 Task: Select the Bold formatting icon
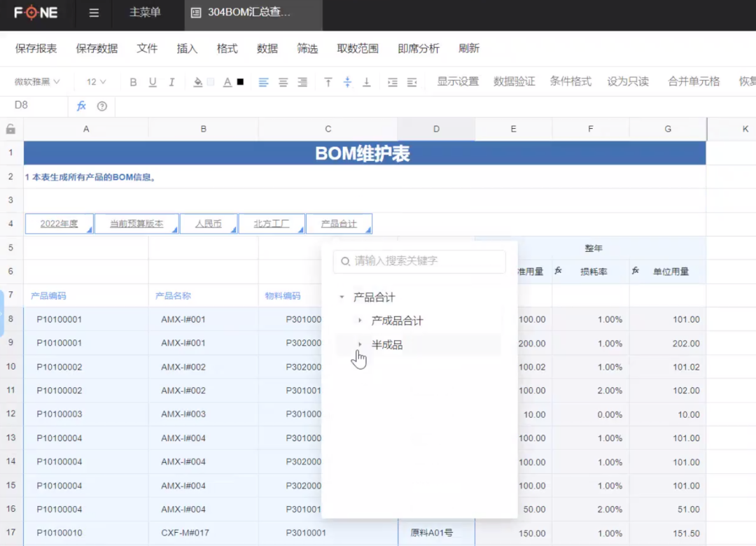[x=132, y=82]
